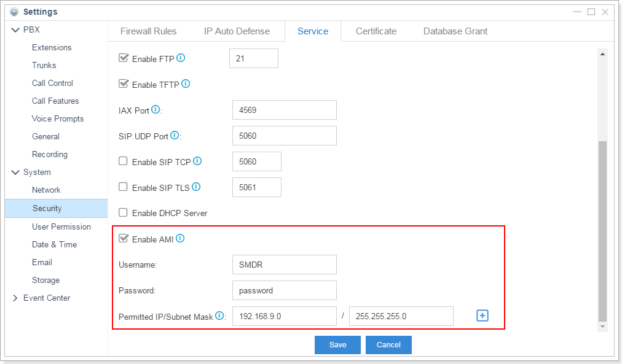Enable the SIP TCP checkbox
Screen dimensions: 622x364
123,161
